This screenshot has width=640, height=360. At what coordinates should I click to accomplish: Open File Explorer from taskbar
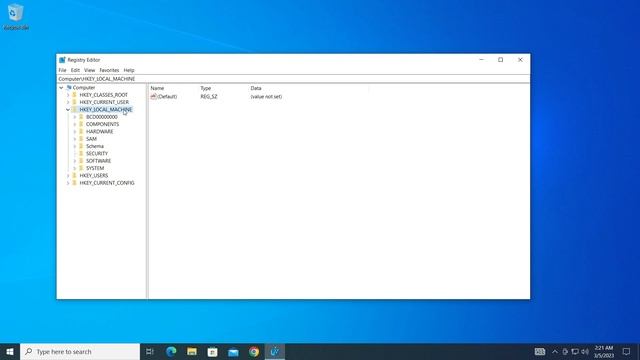point(192,351)
